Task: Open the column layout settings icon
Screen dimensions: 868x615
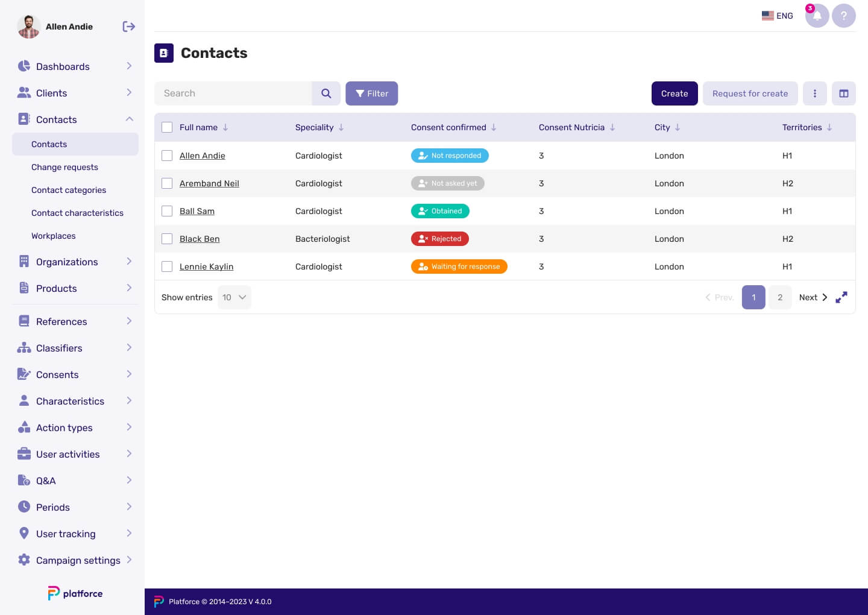Action: tap(844, 93)
